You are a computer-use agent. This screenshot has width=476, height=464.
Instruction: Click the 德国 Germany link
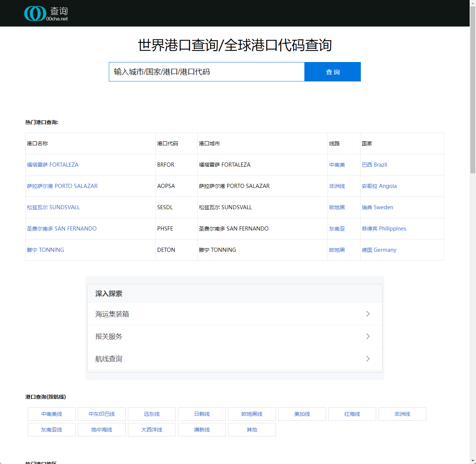tap(379, 250)
